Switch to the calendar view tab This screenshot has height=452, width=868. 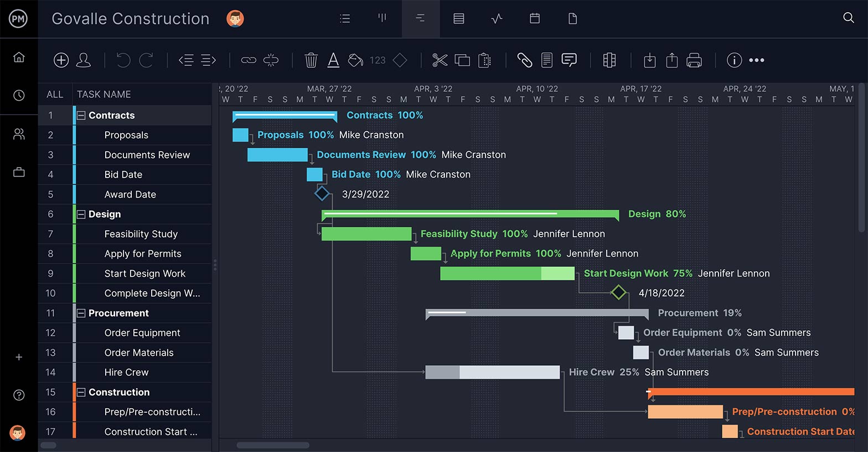(535, 19)
